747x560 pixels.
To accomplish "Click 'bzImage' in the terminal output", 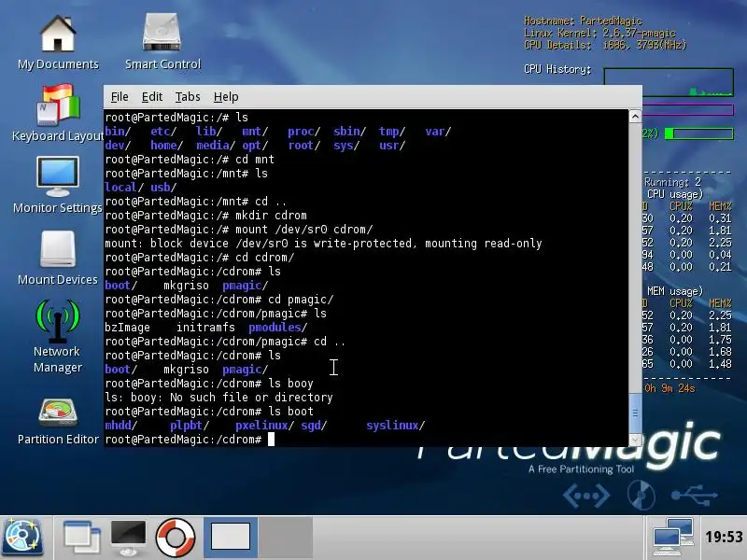I will click(x=127, y=328).
